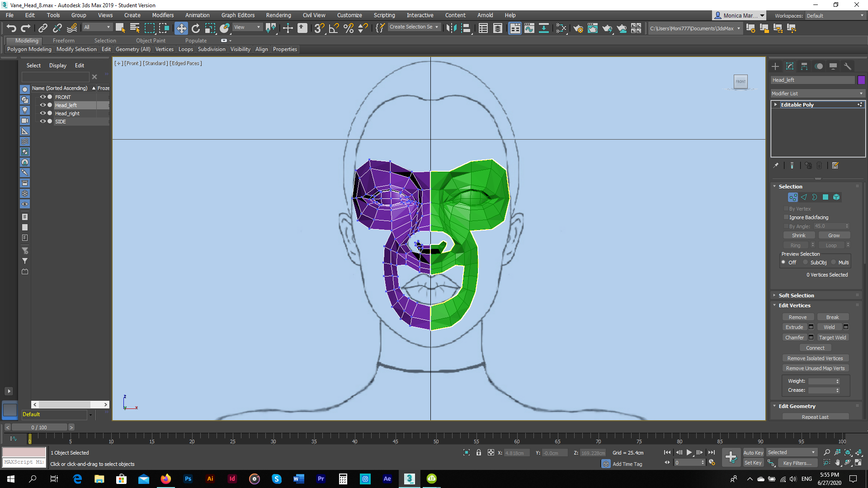
Task: Click the purple object color swatch
Action: coord(861,80)
